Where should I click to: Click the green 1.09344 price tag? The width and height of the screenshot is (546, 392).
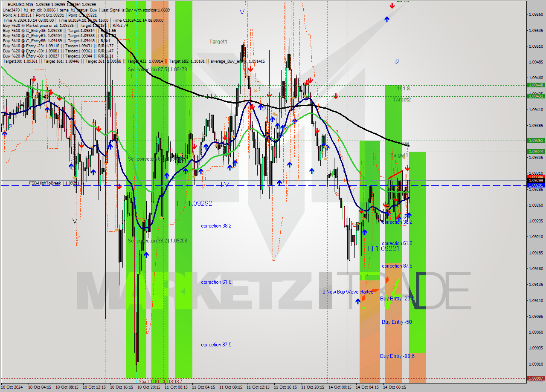tap(536, 151)
